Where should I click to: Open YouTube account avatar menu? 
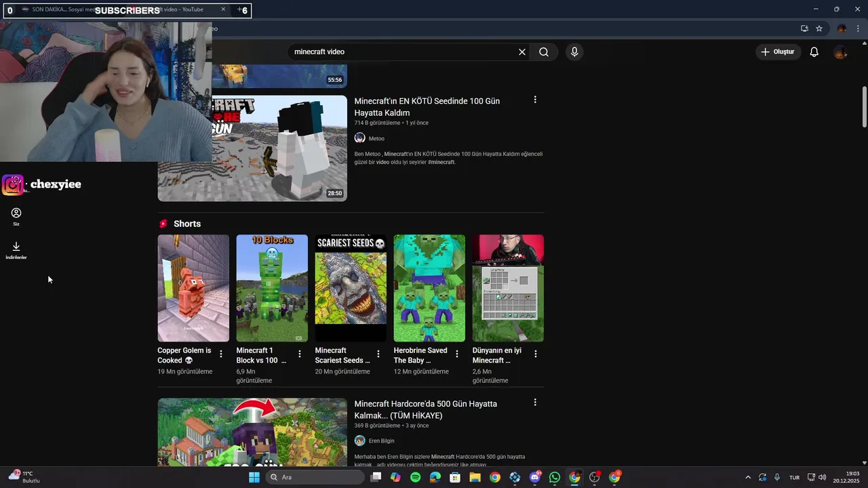pyautogui.click(x=841, y=52)
